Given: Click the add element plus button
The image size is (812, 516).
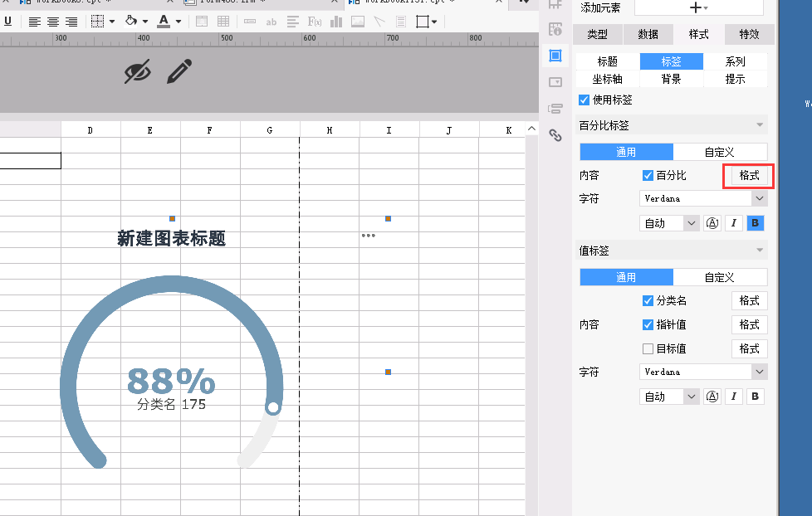Looking at the screenshot, I should tap(698, 7).
